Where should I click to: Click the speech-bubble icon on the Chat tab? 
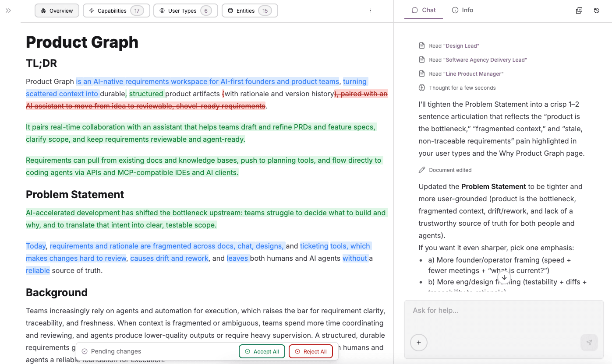[x=414, y=10]
